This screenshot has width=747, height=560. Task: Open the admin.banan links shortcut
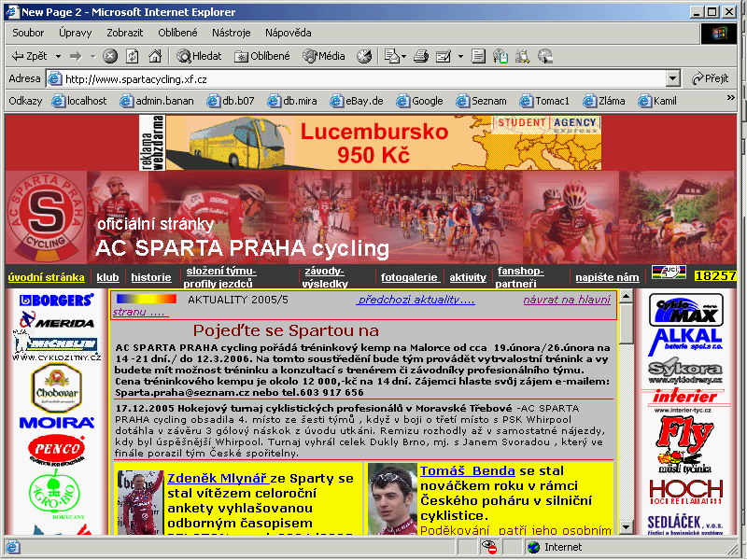point(157,101)
